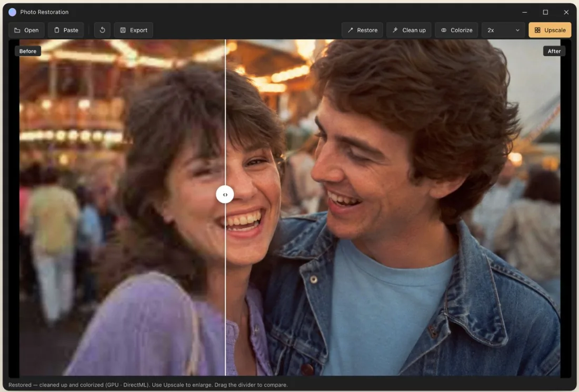The image size is (579, 392).
Task: Paste an image from the clipboard
Action: 66,31
